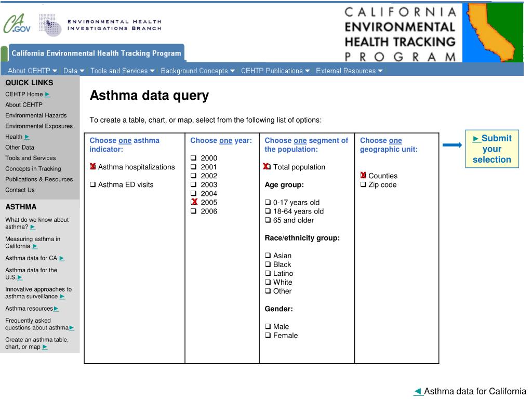The image size is (532, 399).
Task: Select the year 2002 checkbox
Action: [193, 176]
